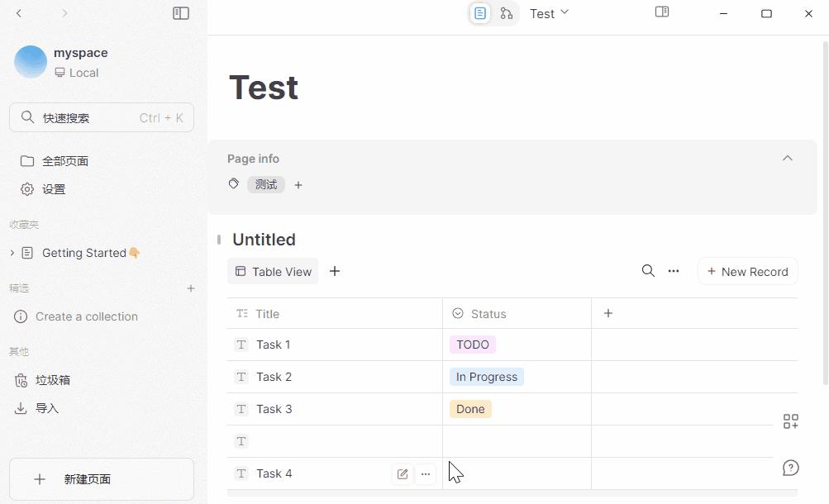Toggle the right sidebar panel icon
Image resolution: width=829 pixels, height=504 pixels.
coord(662,12)
